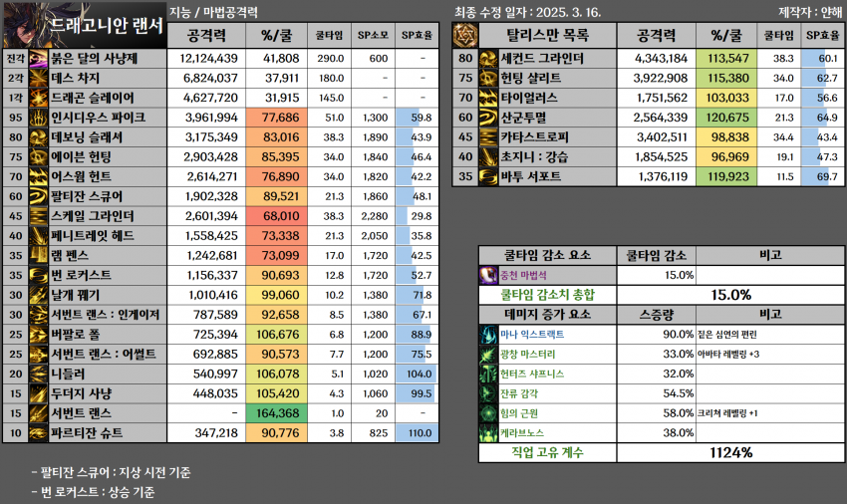Select the 파르티잔 슈트 skill icon
This screenshot has width=847, height=504.
click(38, 432)
